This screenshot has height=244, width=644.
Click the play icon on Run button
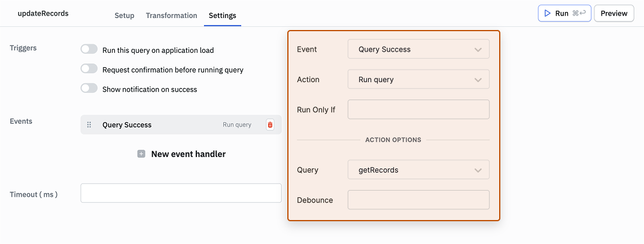547,13
